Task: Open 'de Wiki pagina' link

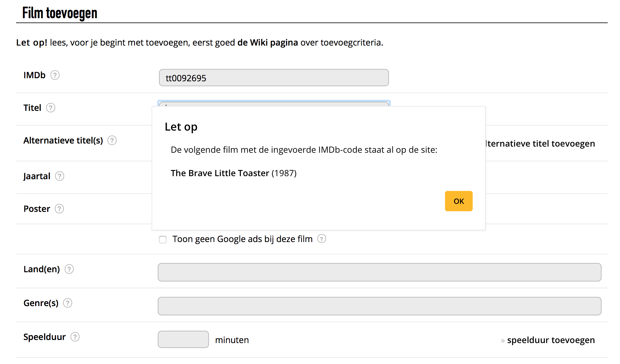Action: click(x=267, y=42)
